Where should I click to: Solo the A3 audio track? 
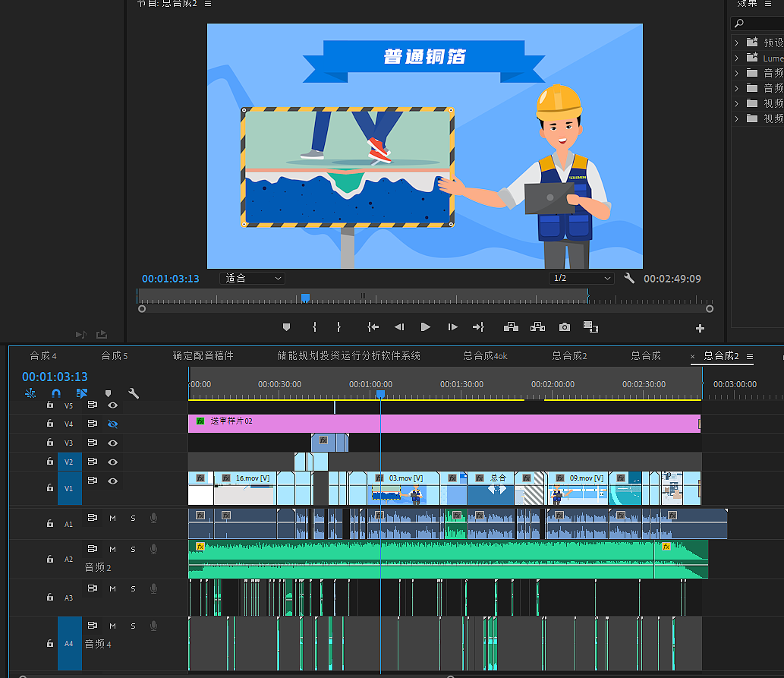(x=133, y=589)
